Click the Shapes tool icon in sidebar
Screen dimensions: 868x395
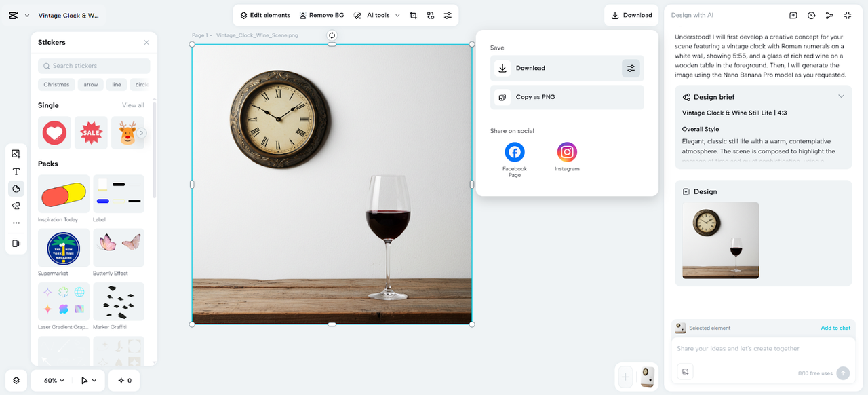16,206
